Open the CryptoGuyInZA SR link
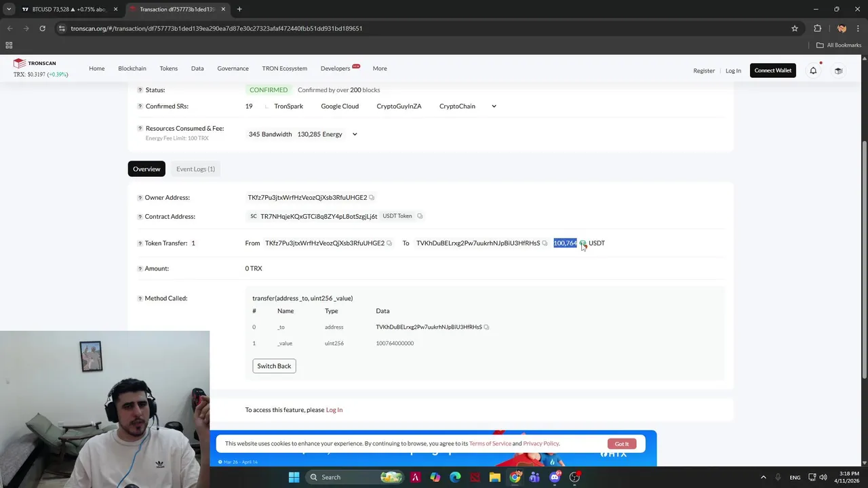The height and width of the screenshot is (488, 868). coord(399,106)
